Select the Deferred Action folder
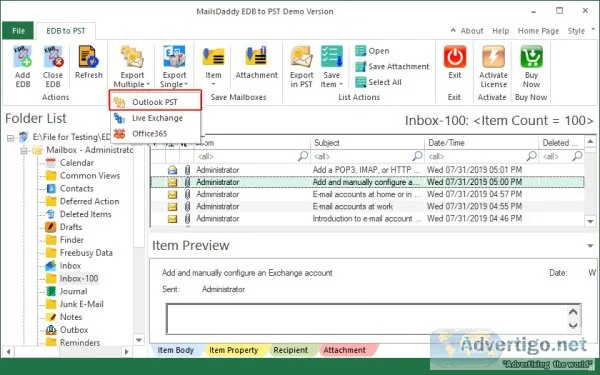 90,201
